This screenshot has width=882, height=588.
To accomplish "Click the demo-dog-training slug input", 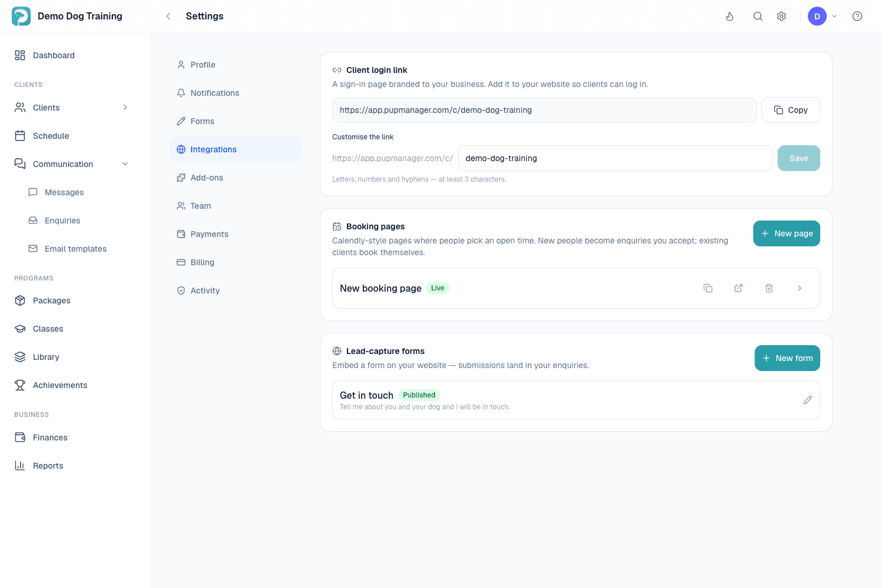I will [x=615, y=158].
